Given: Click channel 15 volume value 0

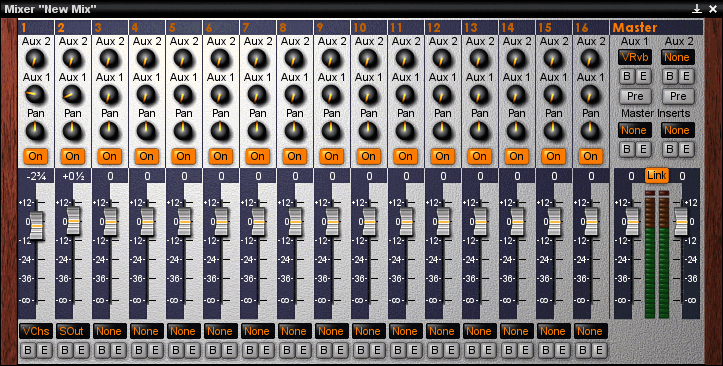Looking at the screenshot, I should [554, 176].
